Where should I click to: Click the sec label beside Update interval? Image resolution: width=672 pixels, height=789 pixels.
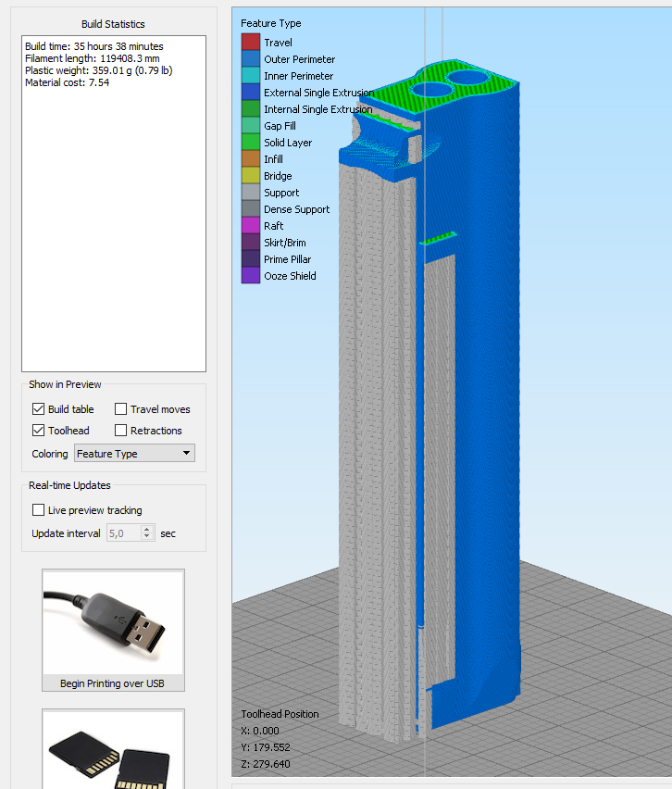(168, 533)
